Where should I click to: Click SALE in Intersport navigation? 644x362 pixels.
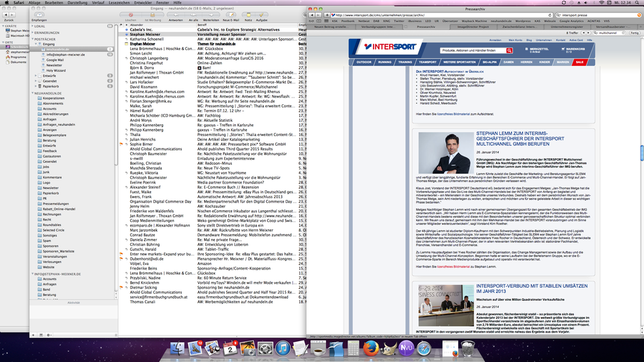[579, 62]
